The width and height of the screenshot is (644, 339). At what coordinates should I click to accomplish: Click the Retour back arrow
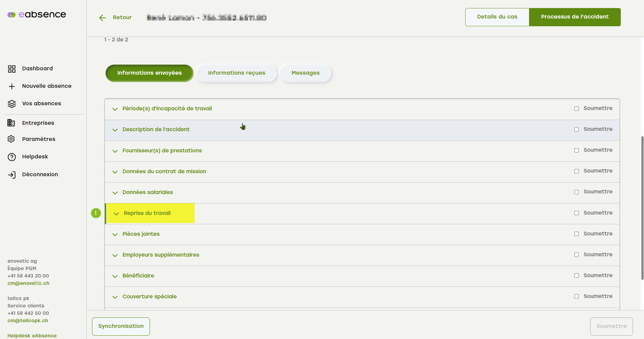103,18
